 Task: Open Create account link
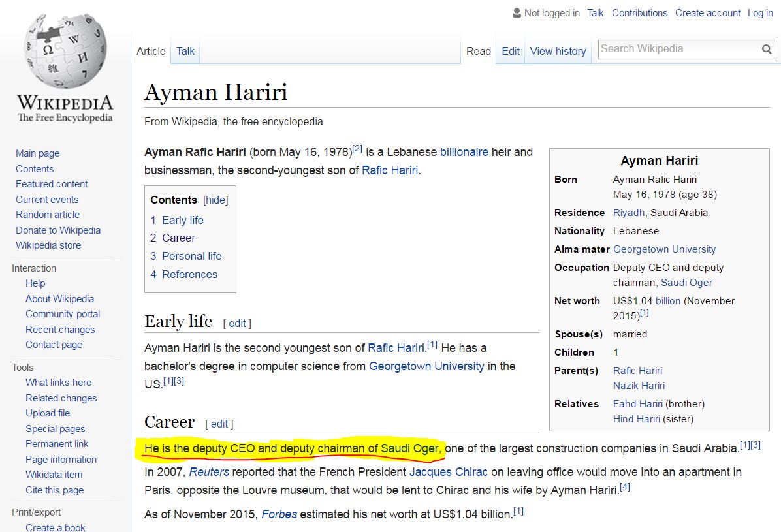(708, 13)
